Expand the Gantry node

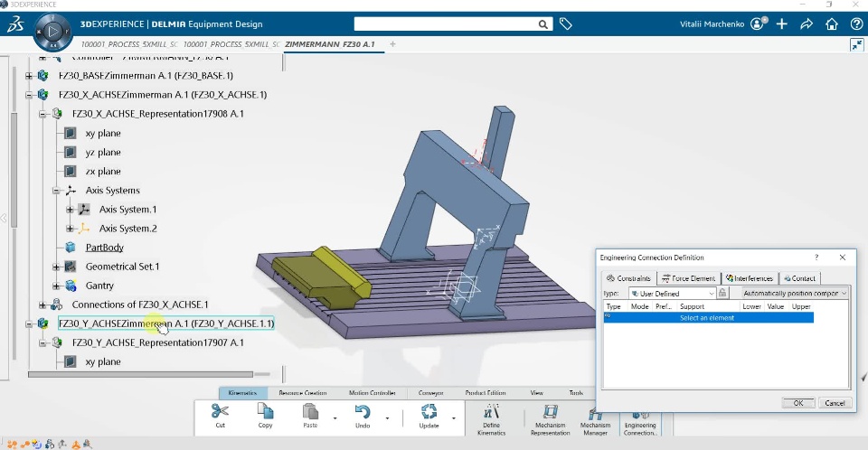coord(56,286)
